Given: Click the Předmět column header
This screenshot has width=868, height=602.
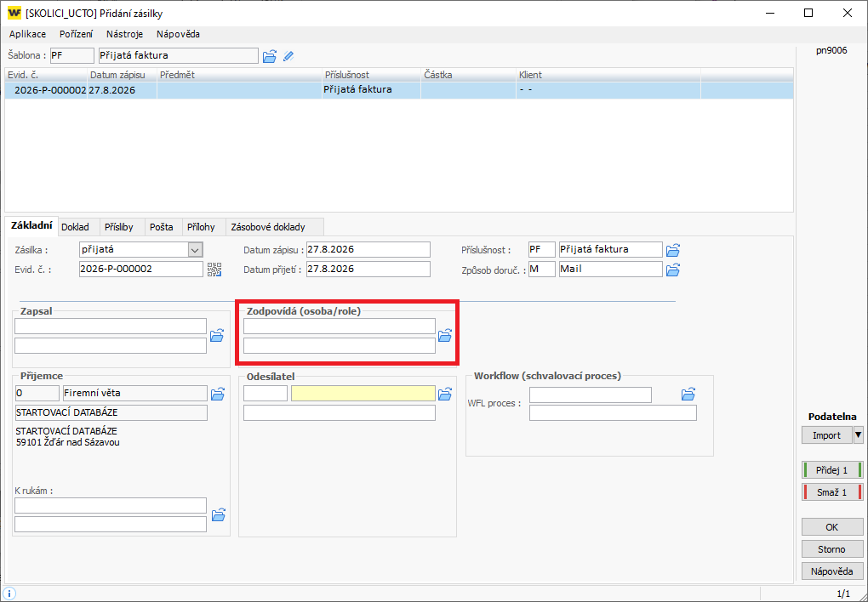Looking at the screenshot, I should 239,75.
